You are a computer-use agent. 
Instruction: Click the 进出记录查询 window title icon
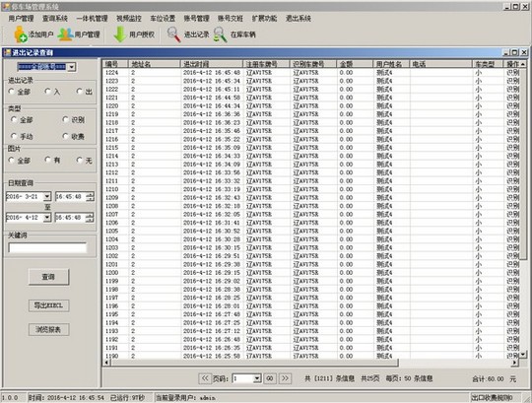coord(7,52)
